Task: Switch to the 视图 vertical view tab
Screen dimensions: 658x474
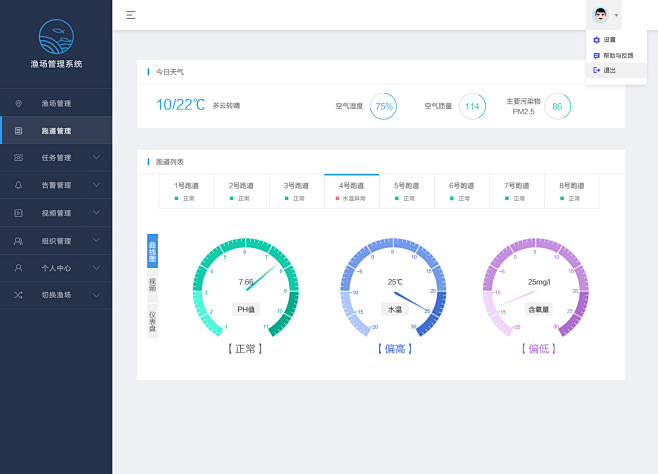Action: tap(152, 284)
